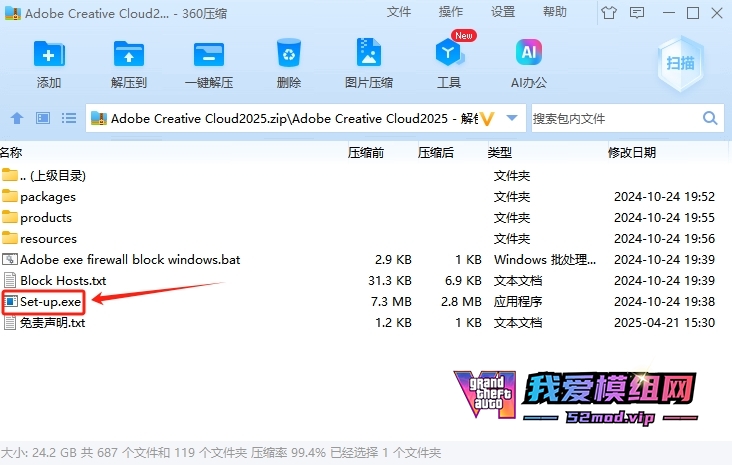Click the packages folder icon
Screen dimensions: 732x465
[x=10, y=196]
